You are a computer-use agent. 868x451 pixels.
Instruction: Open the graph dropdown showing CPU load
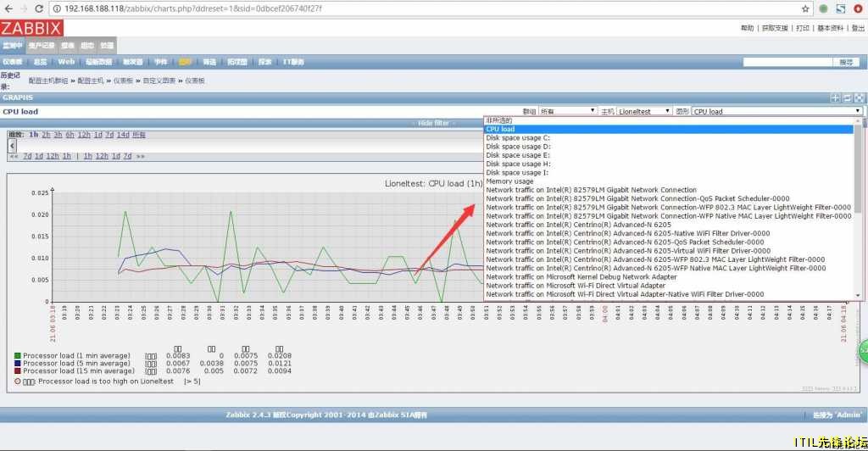777,111
